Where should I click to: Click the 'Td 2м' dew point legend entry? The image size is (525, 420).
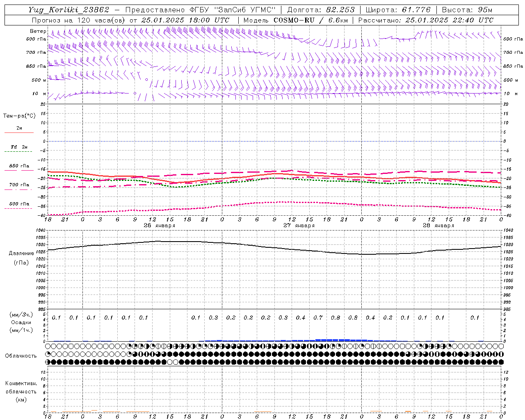19,147
